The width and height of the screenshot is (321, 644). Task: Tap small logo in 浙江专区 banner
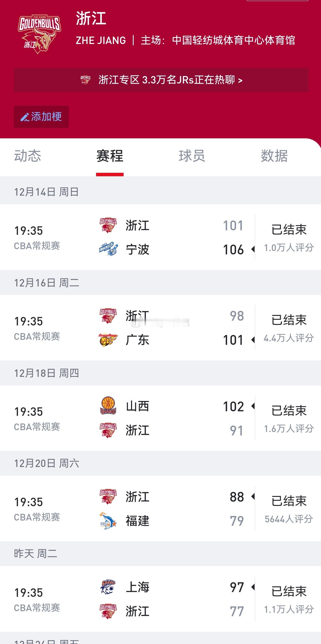[x=85, y=80]
